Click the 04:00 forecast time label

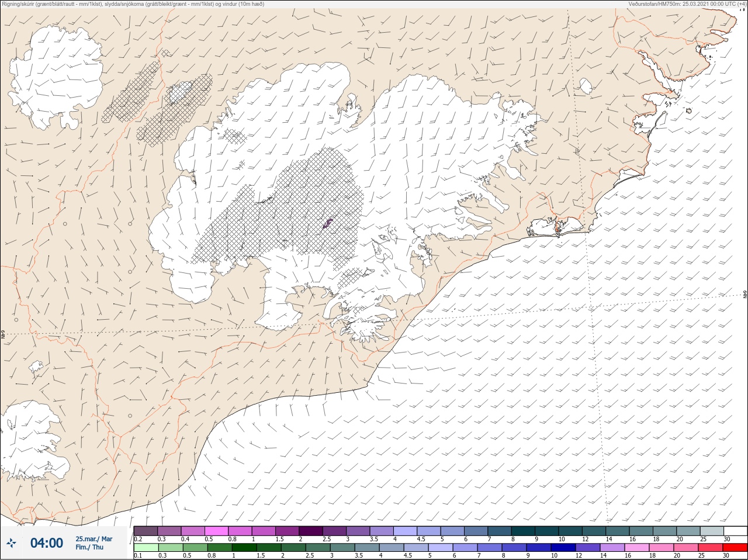pos(47,543)
